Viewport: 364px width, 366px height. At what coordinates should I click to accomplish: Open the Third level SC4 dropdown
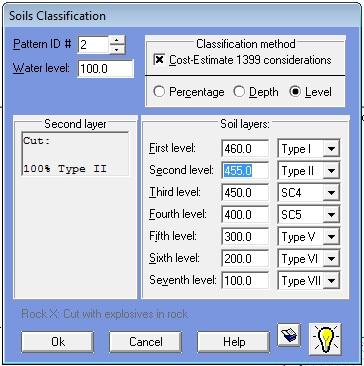[331, 193]
